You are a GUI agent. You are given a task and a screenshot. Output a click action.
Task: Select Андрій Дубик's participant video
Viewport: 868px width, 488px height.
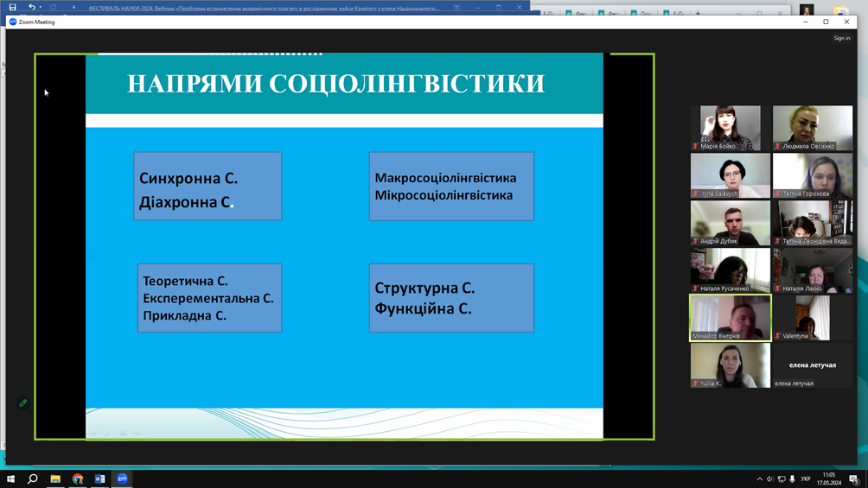pyautogui.click(x=731, y=223)
